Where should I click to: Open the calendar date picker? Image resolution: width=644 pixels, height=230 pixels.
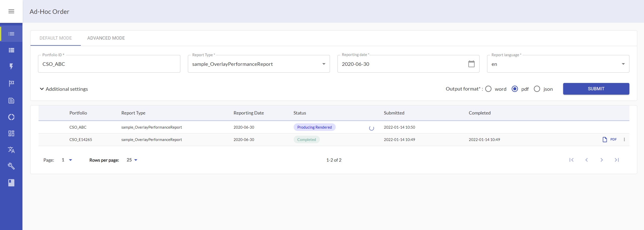click(x=471, y=64)
